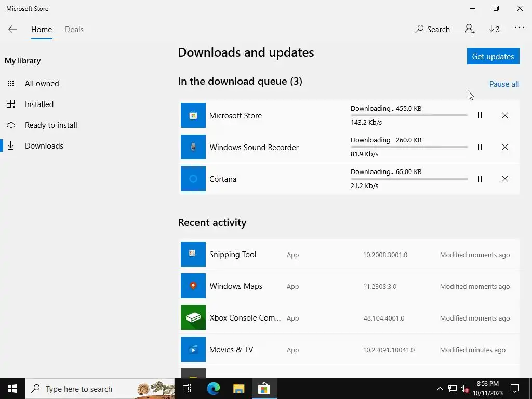Pause the Cortana download
Screen dimensions: 532x399
point(480,179)
